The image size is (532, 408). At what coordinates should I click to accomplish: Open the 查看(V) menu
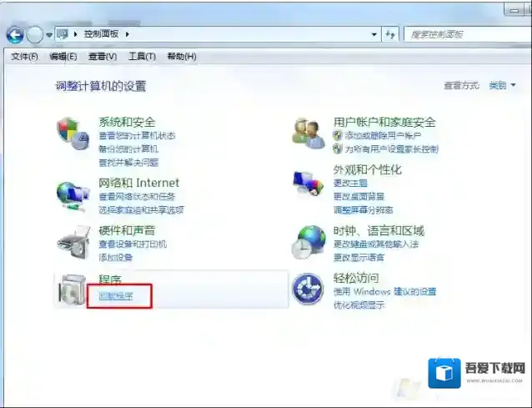tap(103, 57)
